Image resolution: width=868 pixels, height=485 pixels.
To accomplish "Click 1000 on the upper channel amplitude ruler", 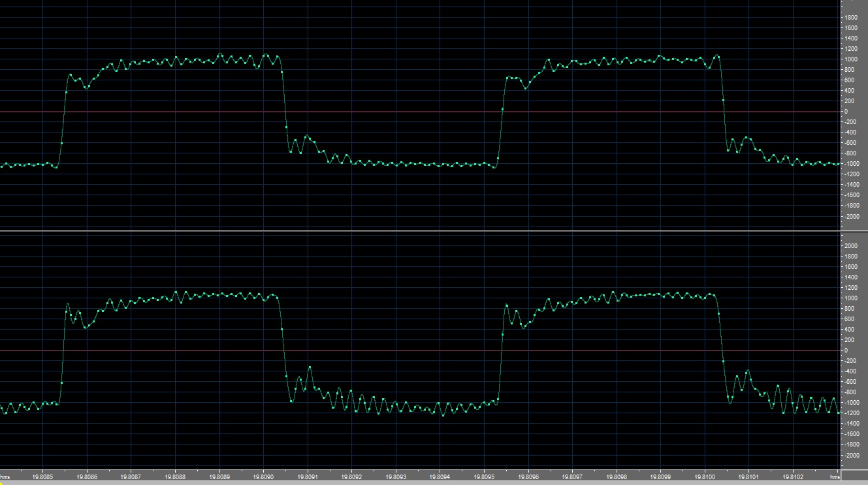I will pos(852,59).
